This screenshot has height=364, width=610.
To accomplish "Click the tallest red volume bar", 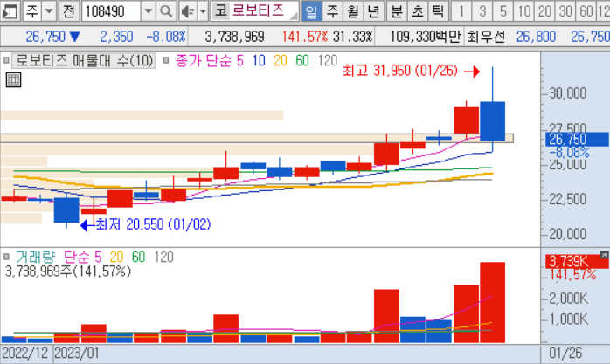I will tap(493, 303).
